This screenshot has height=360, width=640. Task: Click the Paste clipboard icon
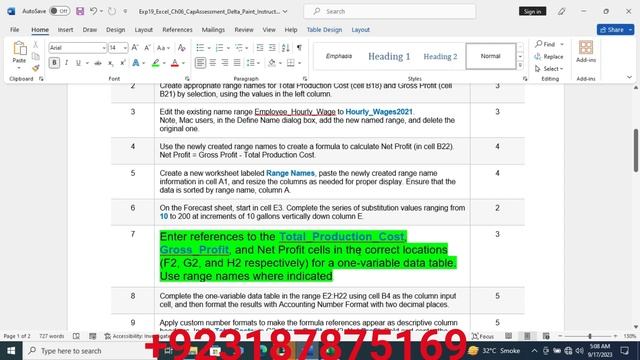[x=19, y=49]
